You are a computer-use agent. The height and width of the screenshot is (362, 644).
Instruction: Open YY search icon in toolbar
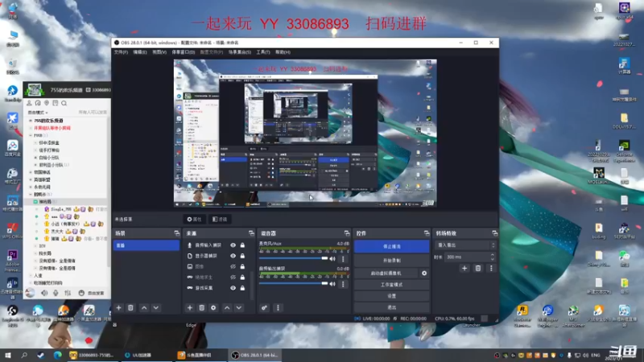pyautogui.click(x=64, y=104)
